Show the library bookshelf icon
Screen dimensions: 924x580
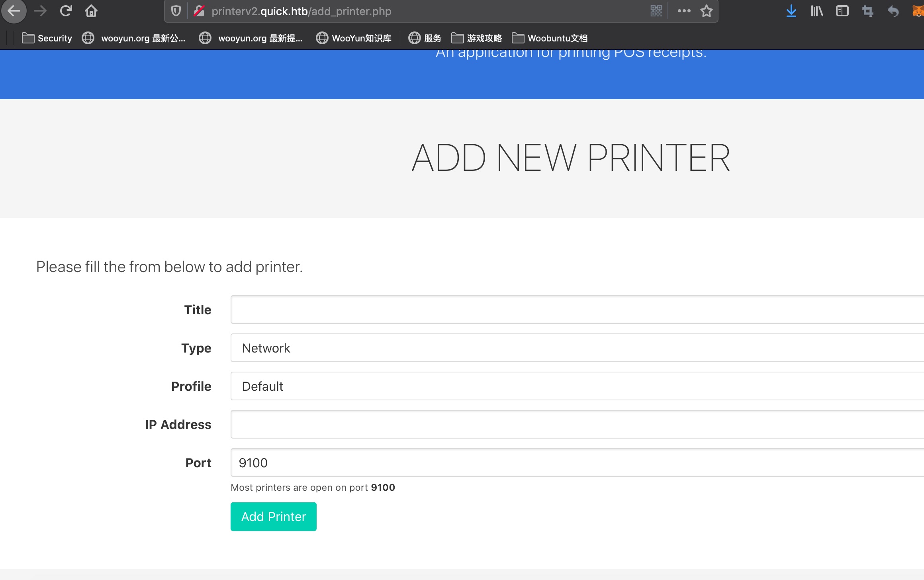point(816,11)
